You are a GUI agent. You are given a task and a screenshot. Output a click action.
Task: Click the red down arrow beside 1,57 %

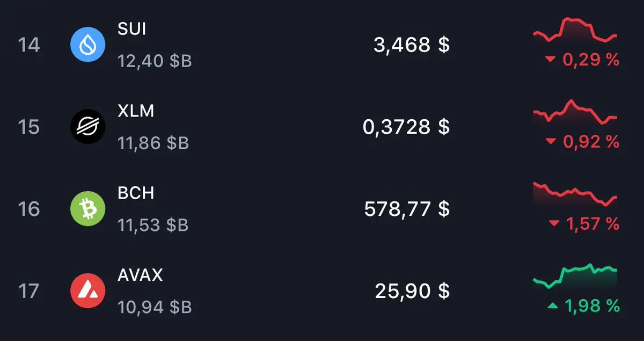[554, 224]
